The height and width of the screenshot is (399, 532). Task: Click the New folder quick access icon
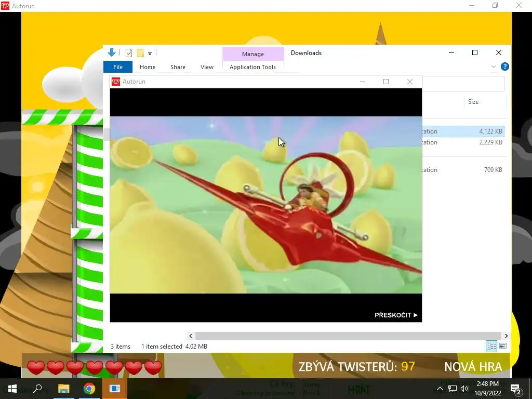click(140, 53)
